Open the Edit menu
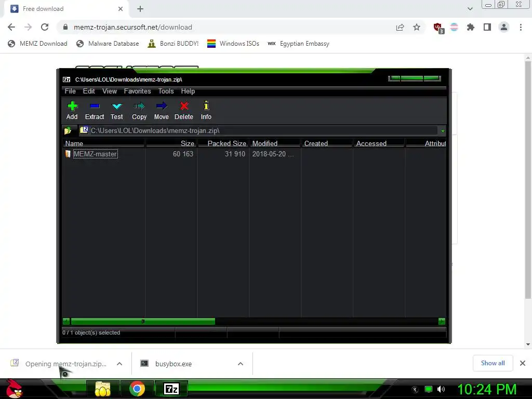Screen dimensions: 532x399 click(x=89, y=91)
